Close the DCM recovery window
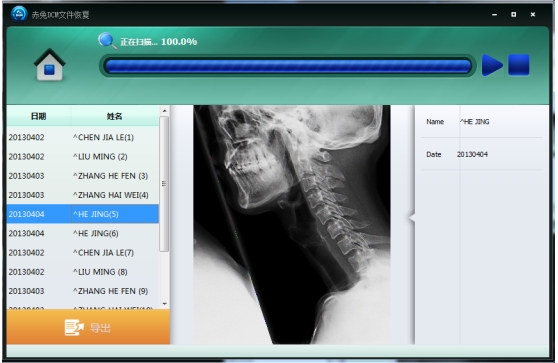The width and height of the screenshot is (558, 363). pos(533,15)
